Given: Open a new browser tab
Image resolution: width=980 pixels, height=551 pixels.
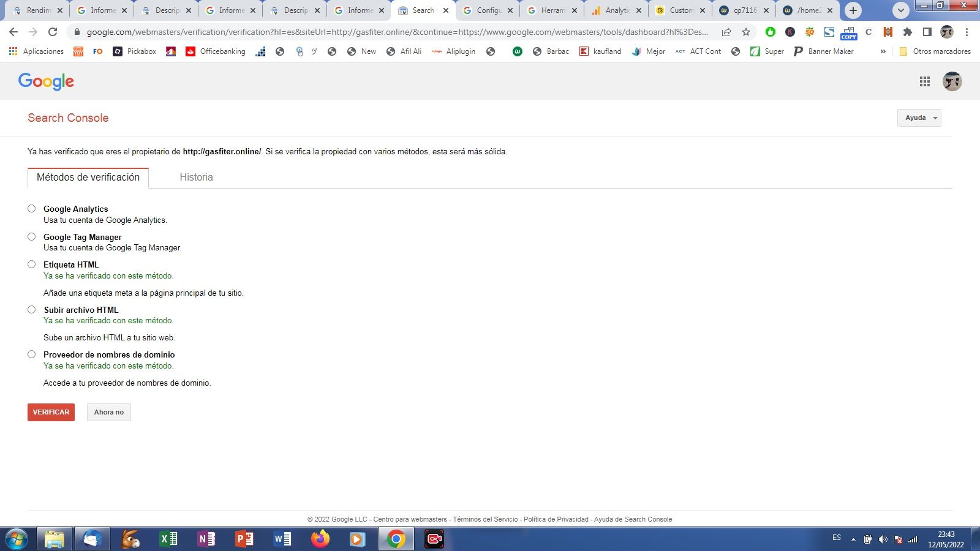Looking at the screenshot, I should click(853, 10).
